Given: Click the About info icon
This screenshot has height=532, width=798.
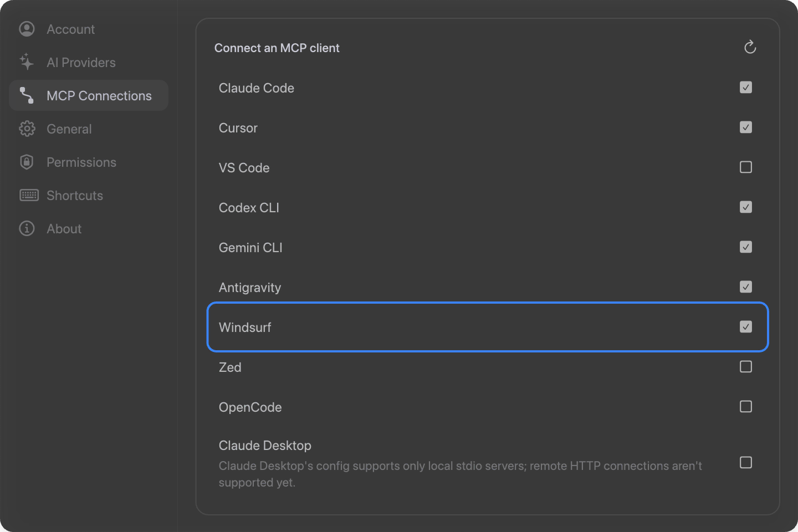Looking at the screenshot, I should coord(27,228).
